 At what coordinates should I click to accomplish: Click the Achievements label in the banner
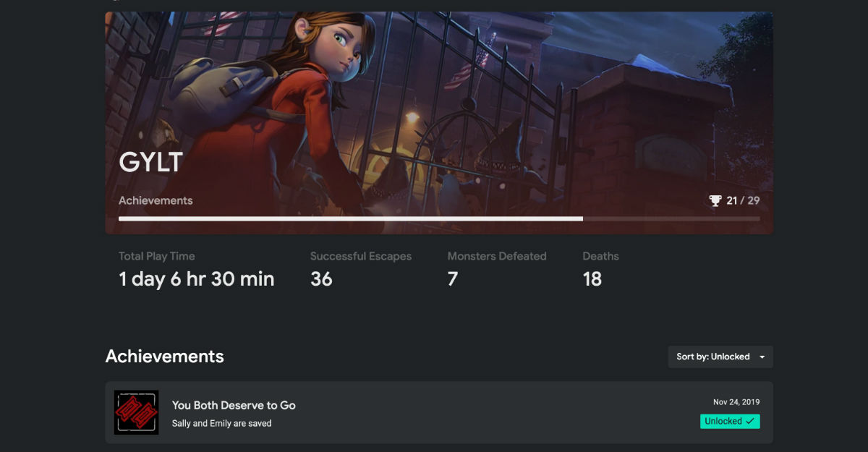click(x=156, y=200)
